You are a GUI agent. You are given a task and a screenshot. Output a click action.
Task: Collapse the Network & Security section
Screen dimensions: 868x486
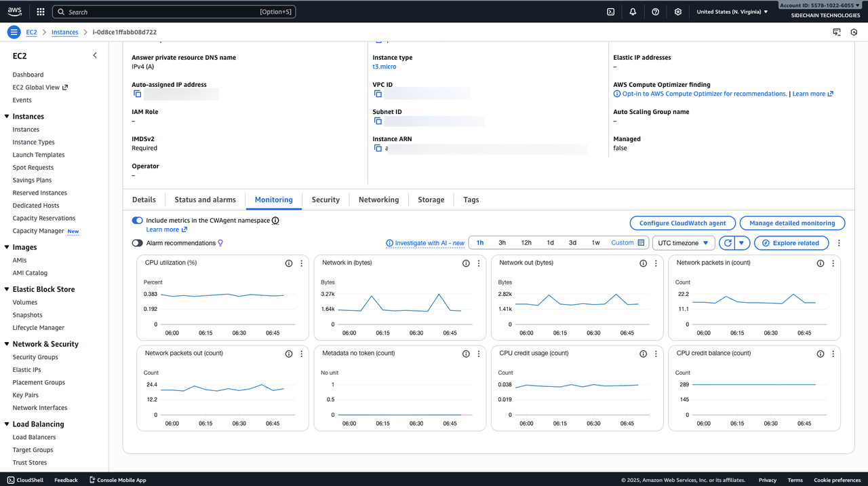(7, 344)
